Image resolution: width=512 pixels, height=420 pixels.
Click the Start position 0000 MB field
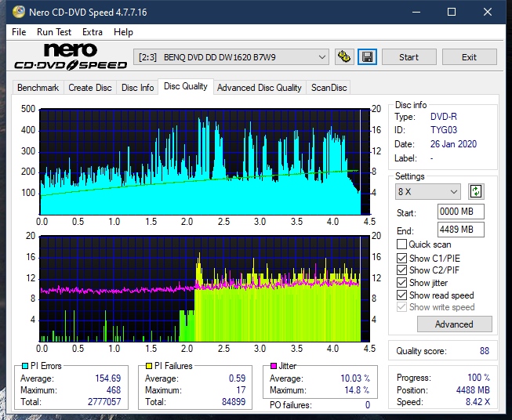tap(461, 212)
